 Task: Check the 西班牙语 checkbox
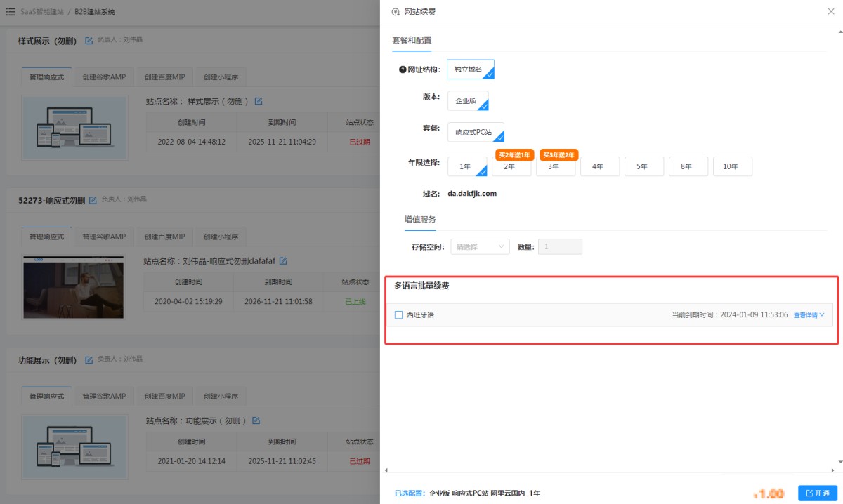click(399, 315)
